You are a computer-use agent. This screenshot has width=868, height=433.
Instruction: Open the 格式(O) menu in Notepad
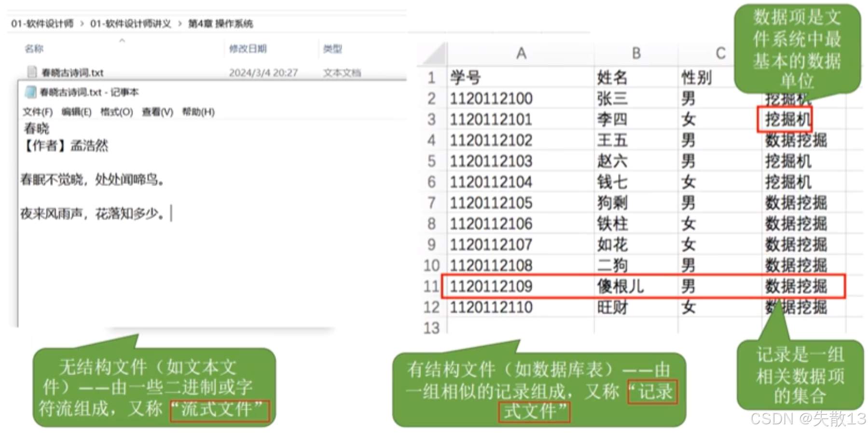click(x=116, y=112)
